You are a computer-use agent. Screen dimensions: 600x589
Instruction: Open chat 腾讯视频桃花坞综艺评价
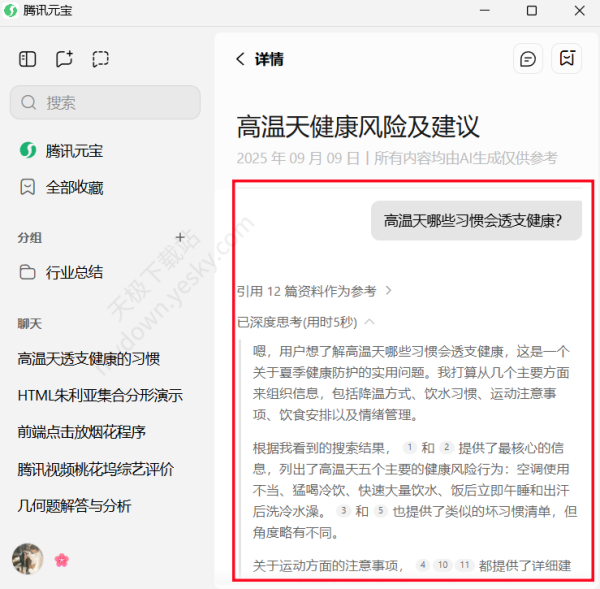pyautogui.click(x=96, y=469)
